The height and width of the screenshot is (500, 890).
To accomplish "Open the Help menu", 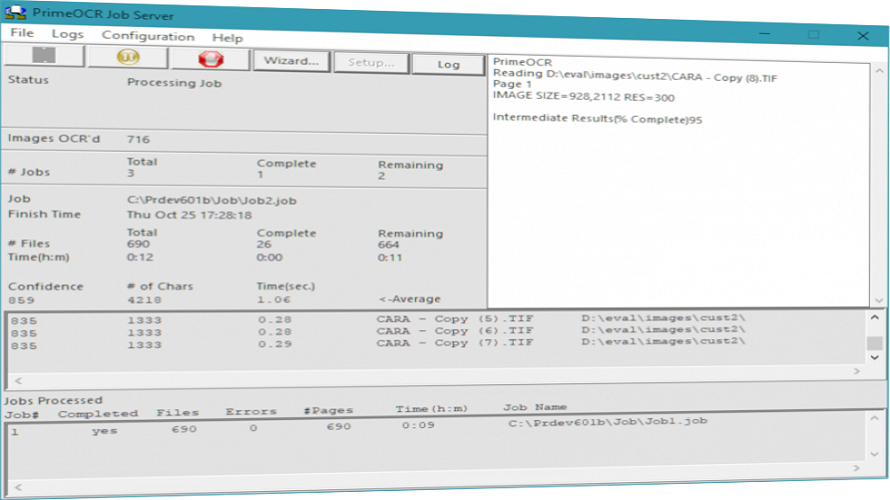I will (x=228, y=37).
